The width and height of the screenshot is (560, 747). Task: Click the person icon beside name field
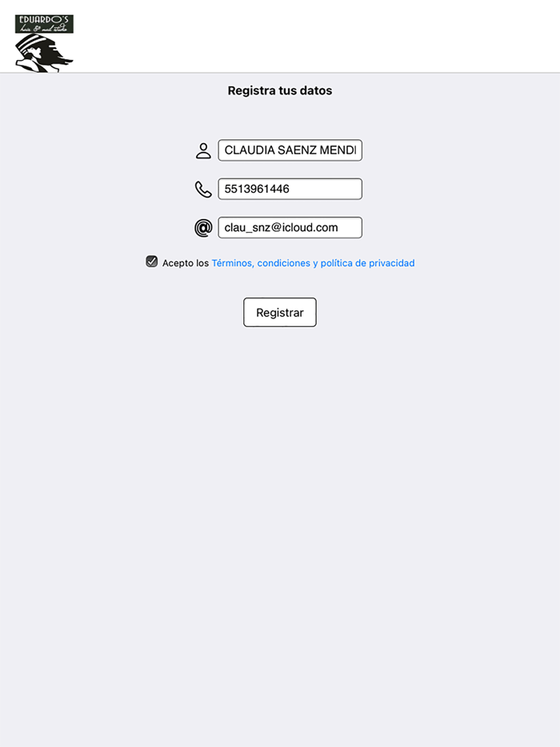(203, 150)
